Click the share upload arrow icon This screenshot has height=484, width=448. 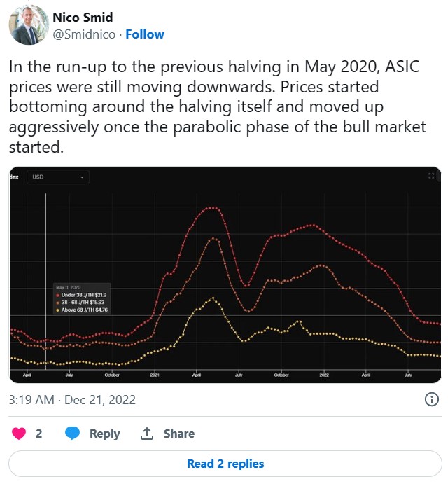coord(147,434)
